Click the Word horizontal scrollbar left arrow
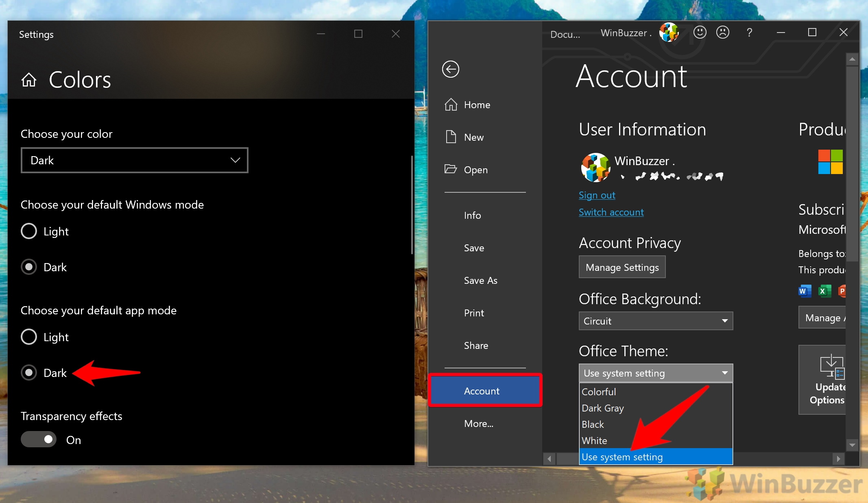The image size is (868, 503). [x=549, y=459]
